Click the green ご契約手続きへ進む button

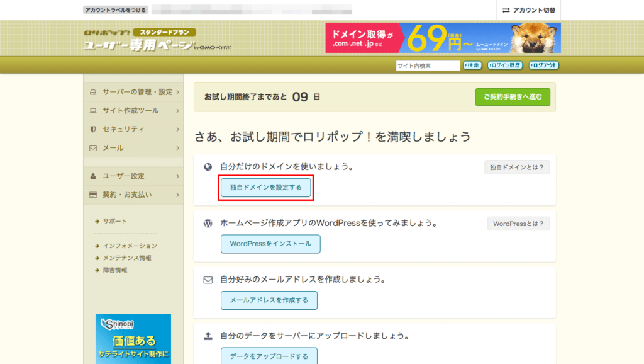pyautogui.click(x=513, y=97)
